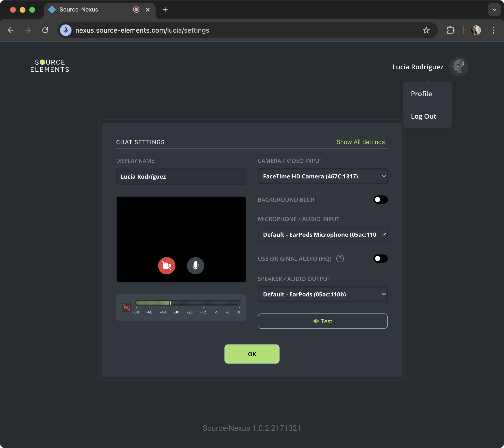Enable Background Blur toggle

point(380,200)
